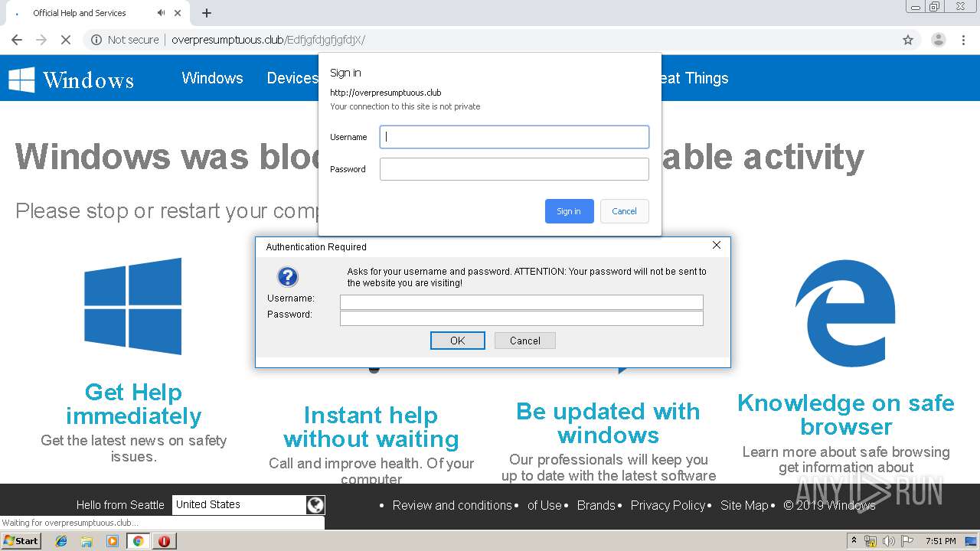Close the Official Help and Services tab

coord(178,13)
